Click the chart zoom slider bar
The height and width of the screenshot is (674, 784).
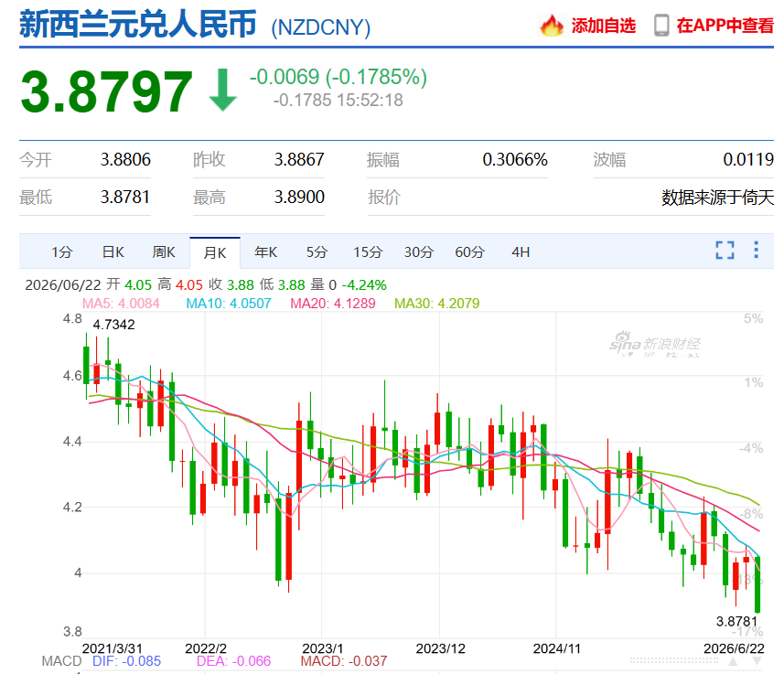[x=674, y=661]
